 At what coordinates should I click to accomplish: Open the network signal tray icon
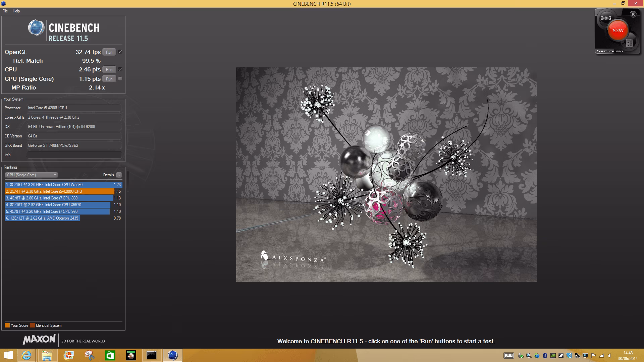coord(601,356)
